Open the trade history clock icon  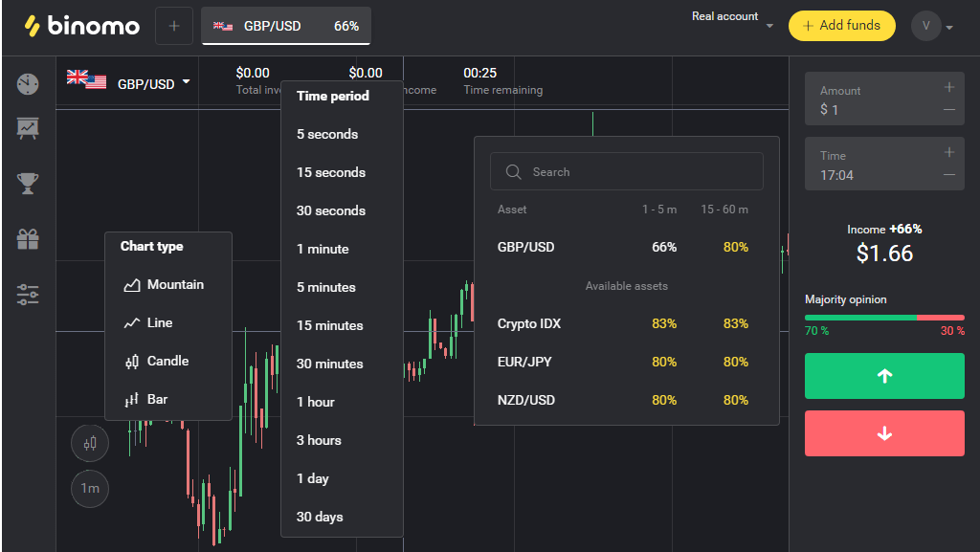pyautogui.click(x=28, y=84)
